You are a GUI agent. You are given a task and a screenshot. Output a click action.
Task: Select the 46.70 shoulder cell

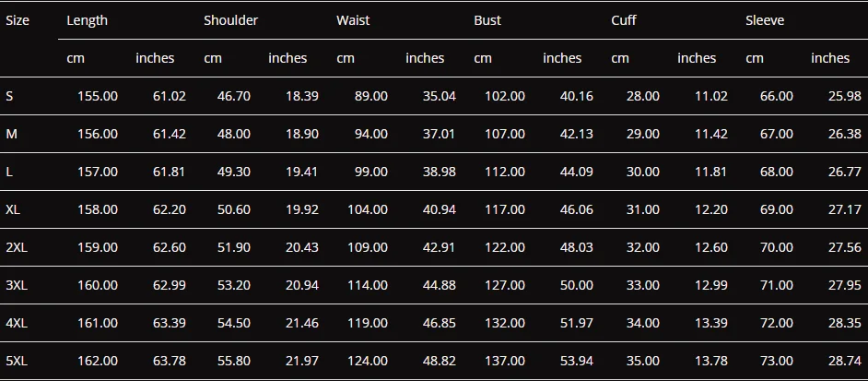click(x=234, y=96)
